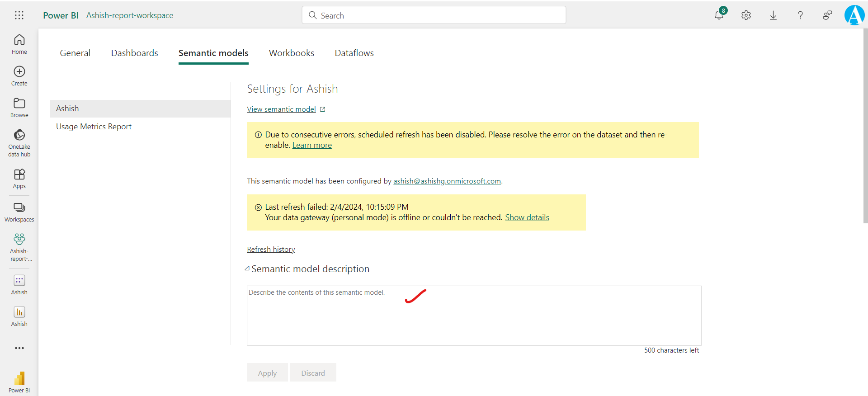868x396 pixels.
Task: Click the semantic model description text box
Action: coord(474,316)
